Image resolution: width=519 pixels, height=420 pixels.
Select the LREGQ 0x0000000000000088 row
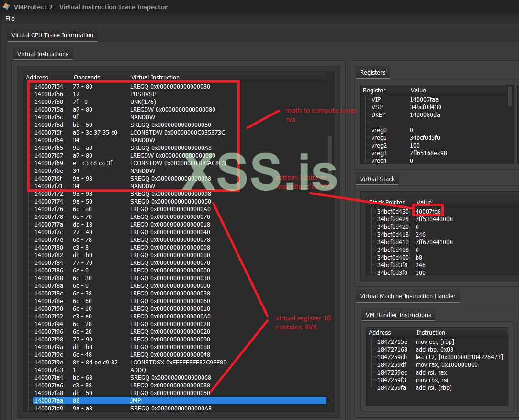point(180,385)
